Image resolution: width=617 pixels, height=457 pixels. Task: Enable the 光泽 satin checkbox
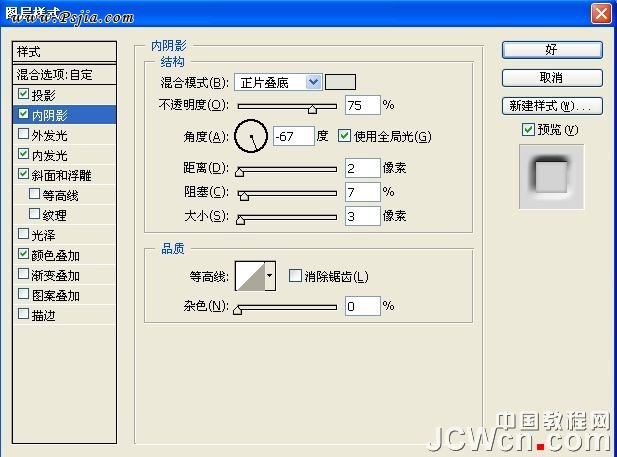23,234
